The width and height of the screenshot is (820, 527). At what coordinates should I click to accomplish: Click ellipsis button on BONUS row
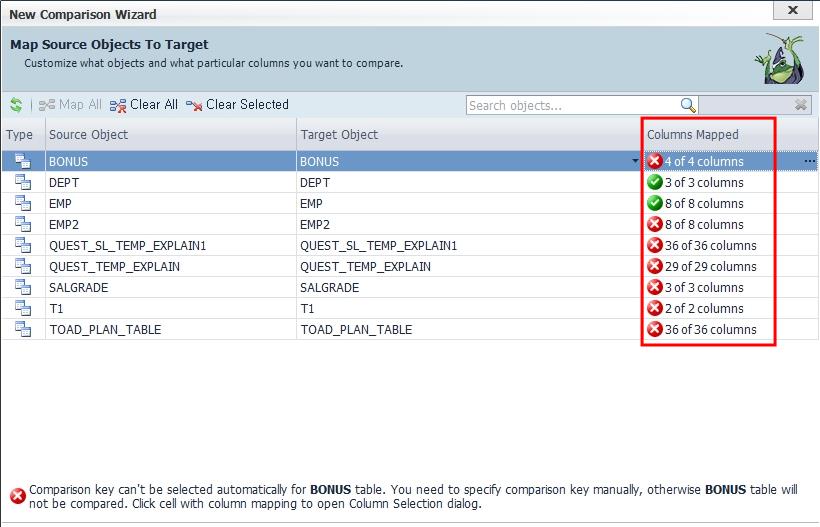point(809,162)
